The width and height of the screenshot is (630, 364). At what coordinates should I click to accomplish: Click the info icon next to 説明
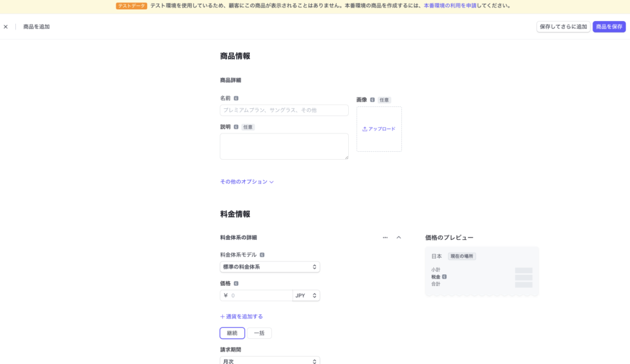(x=236, y=127)
